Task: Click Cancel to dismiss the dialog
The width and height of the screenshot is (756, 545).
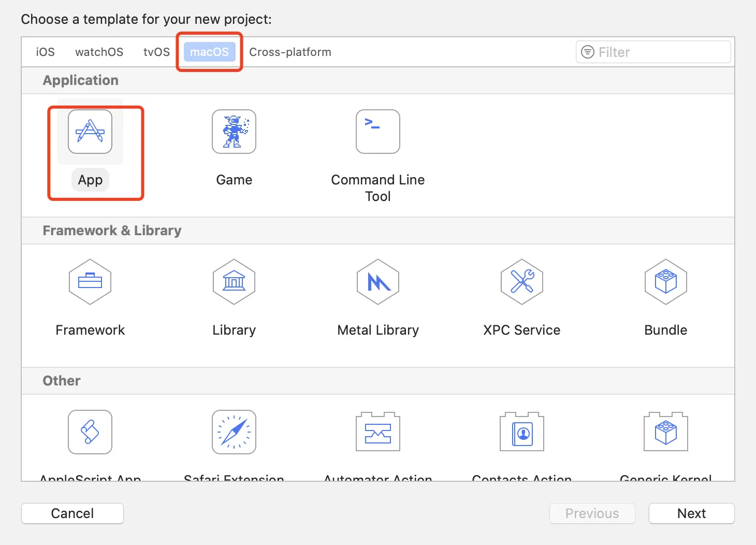Action: 72,513
